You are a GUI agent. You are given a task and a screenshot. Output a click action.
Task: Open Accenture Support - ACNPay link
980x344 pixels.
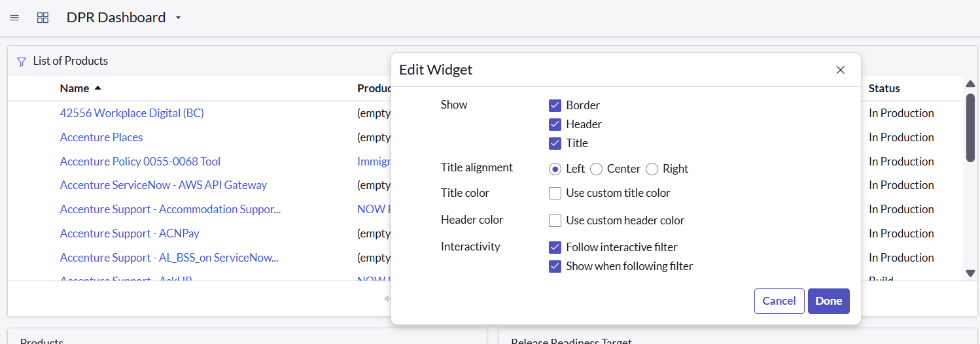130,233
